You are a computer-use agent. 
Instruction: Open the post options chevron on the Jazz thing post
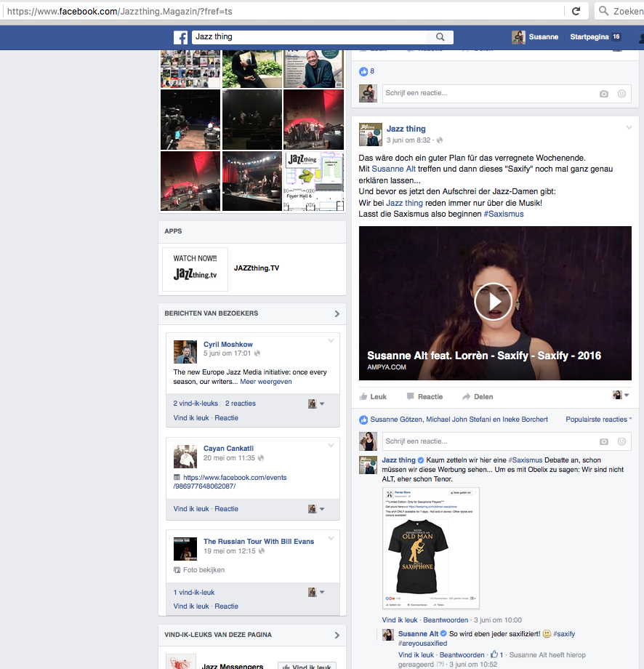[629, 127]
